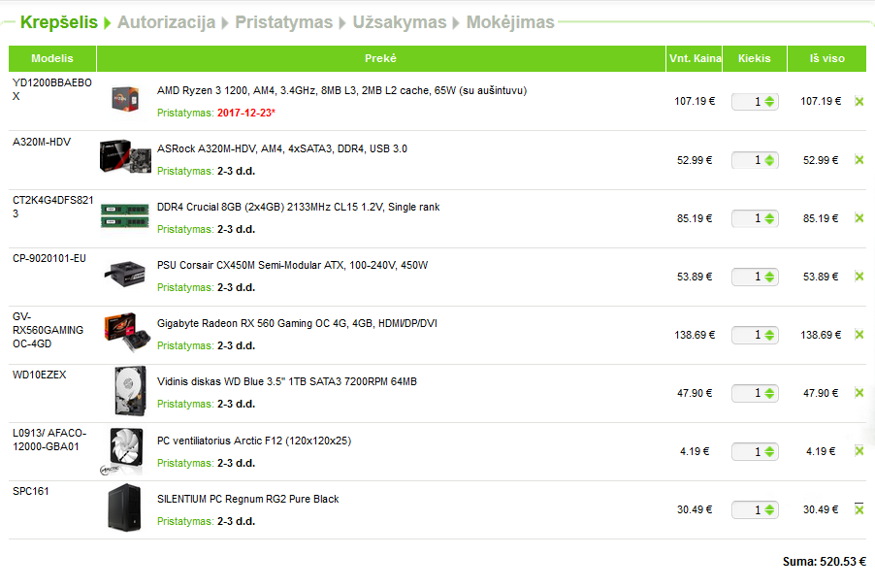Remove Gigabyte Radeon RX 560 from cart
Image resolution: width=875 pixels, height=588 pixels.
click(859, 335)
